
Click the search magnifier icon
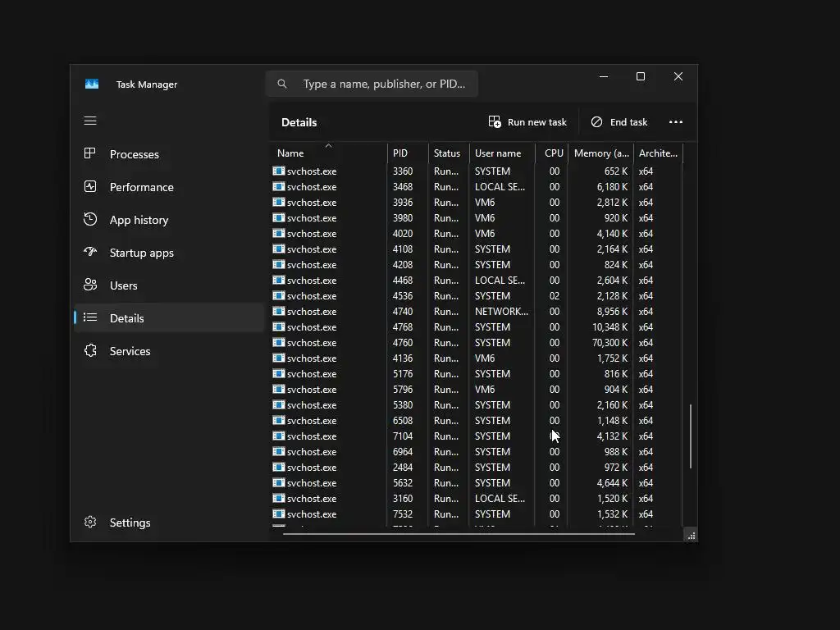click(282, 84)
